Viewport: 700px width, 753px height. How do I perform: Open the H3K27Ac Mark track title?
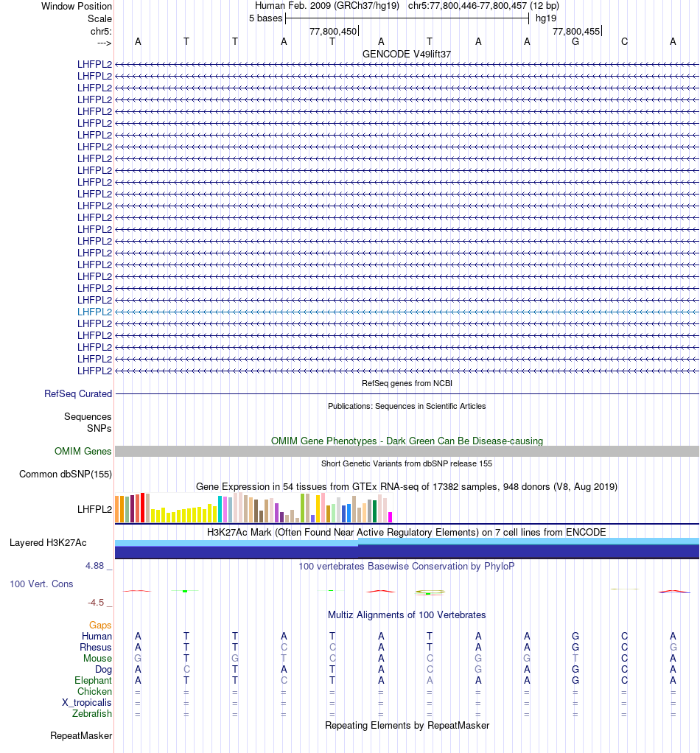pos(407,532)
